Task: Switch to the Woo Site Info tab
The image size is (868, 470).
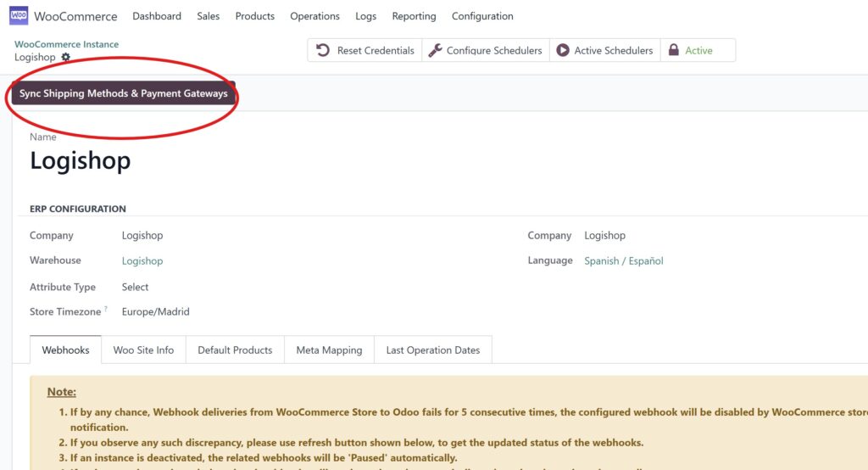Action: [x=143, y=350]
